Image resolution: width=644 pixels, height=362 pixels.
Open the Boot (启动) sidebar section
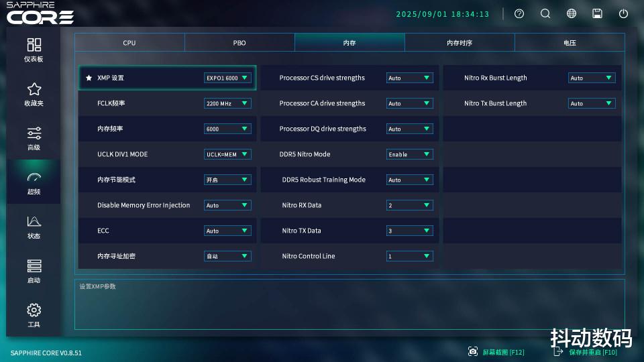pos(34,271)
